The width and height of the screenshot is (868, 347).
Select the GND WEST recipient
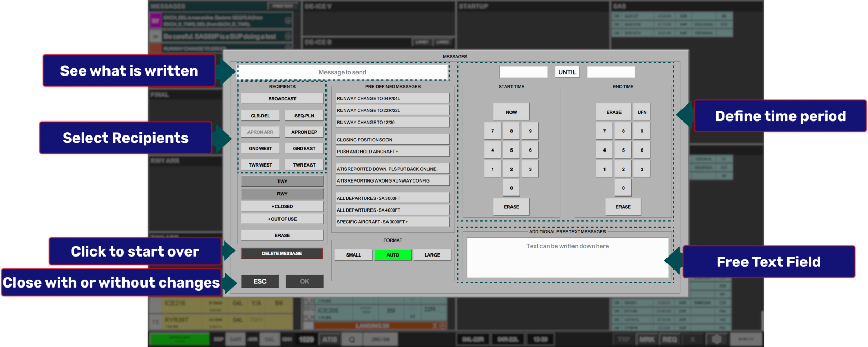tap(260, 148)
